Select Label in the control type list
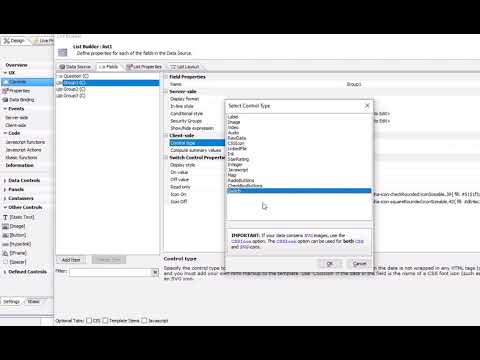480x360 pixels. click(233, 117)
